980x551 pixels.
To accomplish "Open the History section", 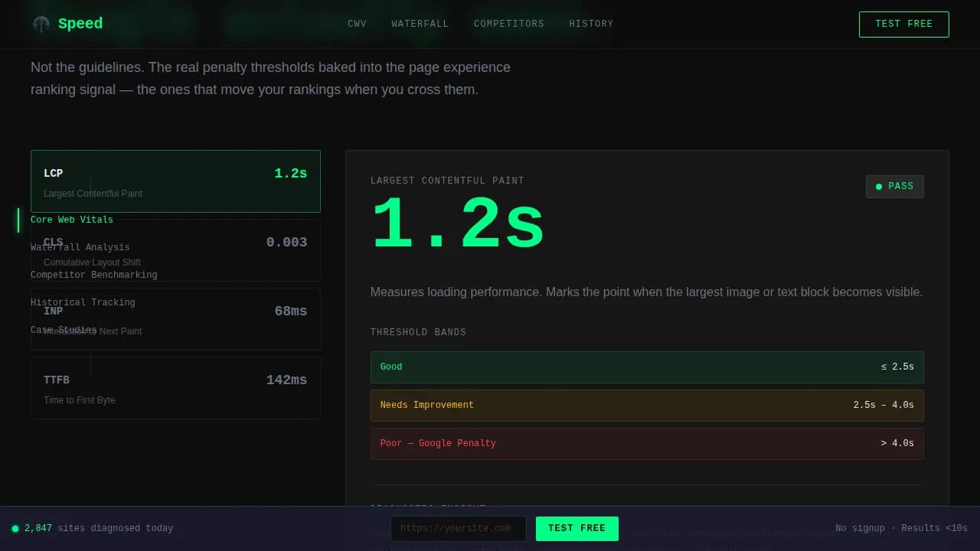I will [591, 24].
